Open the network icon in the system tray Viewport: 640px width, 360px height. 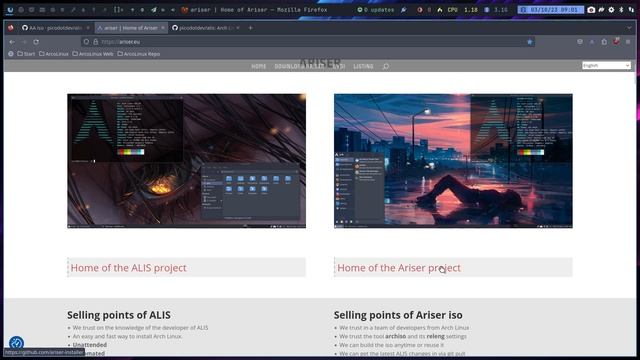tap(631, 9)
